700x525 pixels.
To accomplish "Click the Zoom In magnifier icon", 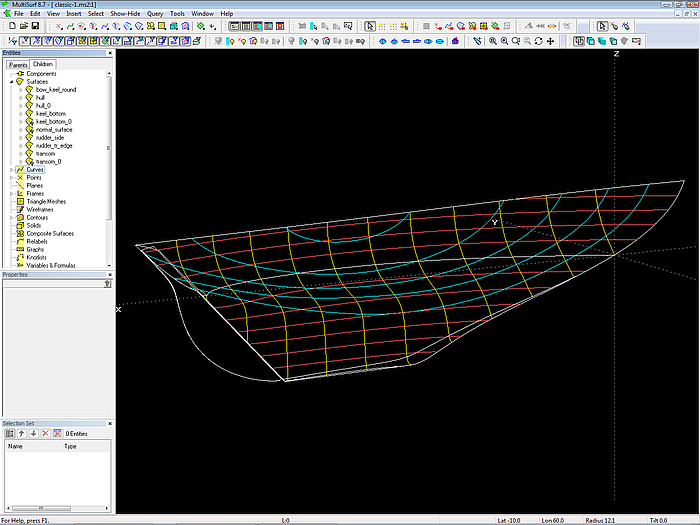I will (x=491, y=41).
